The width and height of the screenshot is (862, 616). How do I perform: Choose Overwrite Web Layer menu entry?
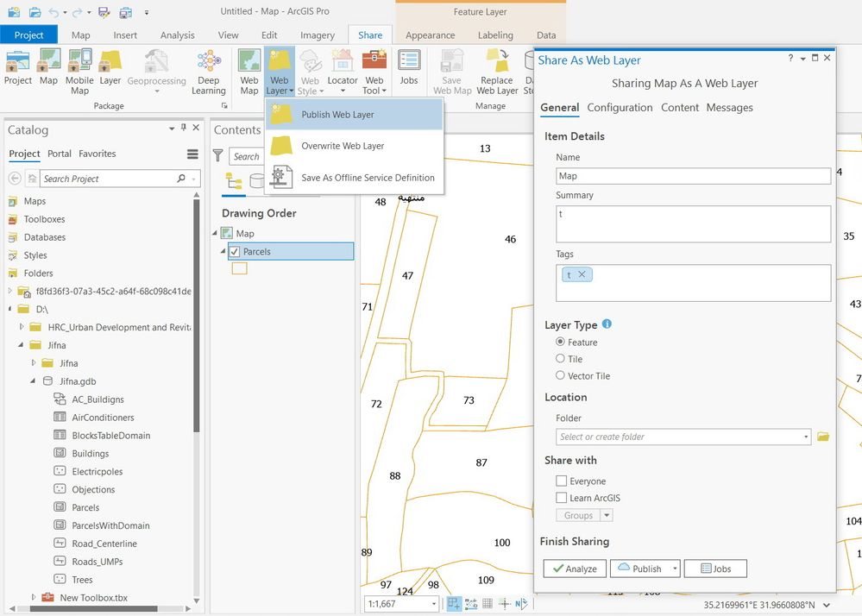point(342,146)
